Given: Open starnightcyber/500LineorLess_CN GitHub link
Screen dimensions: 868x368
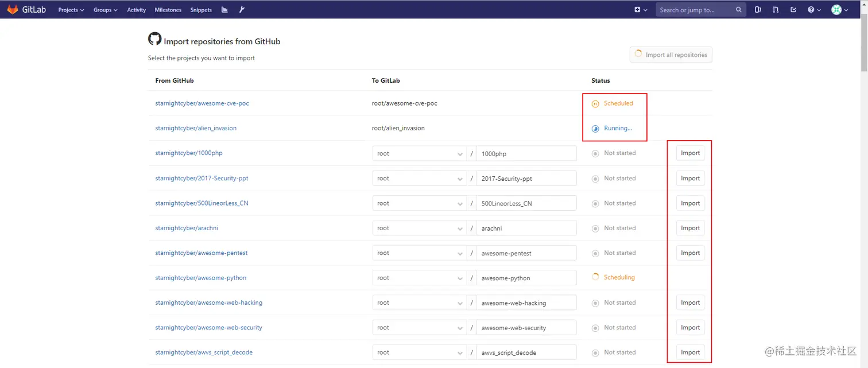Looking at the screenshot, I should coord(201,203).
